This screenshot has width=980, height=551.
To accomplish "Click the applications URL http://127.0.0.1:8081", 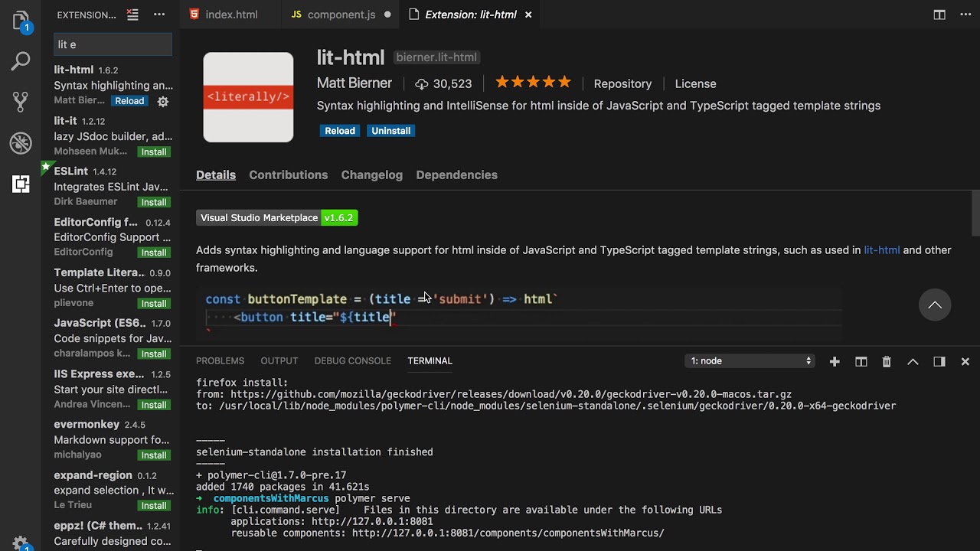I will tap(372, 521).
